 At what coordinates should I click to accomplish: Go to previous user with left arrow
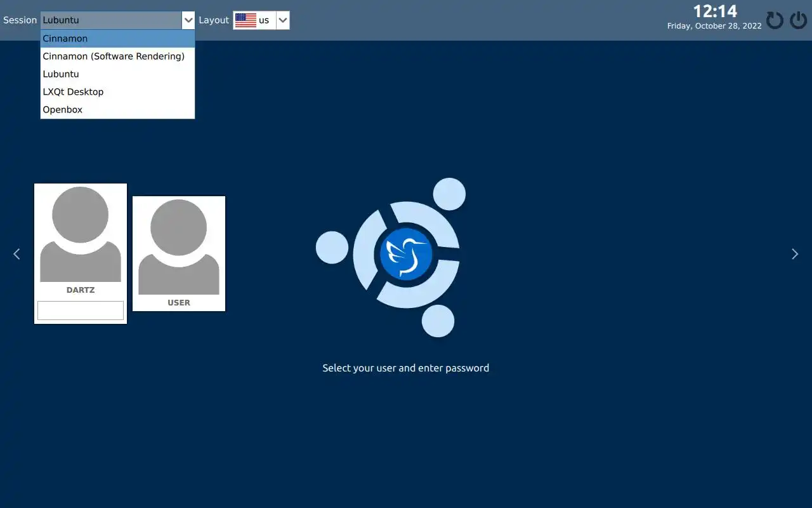pyautogui.click(x=17, y=254)
